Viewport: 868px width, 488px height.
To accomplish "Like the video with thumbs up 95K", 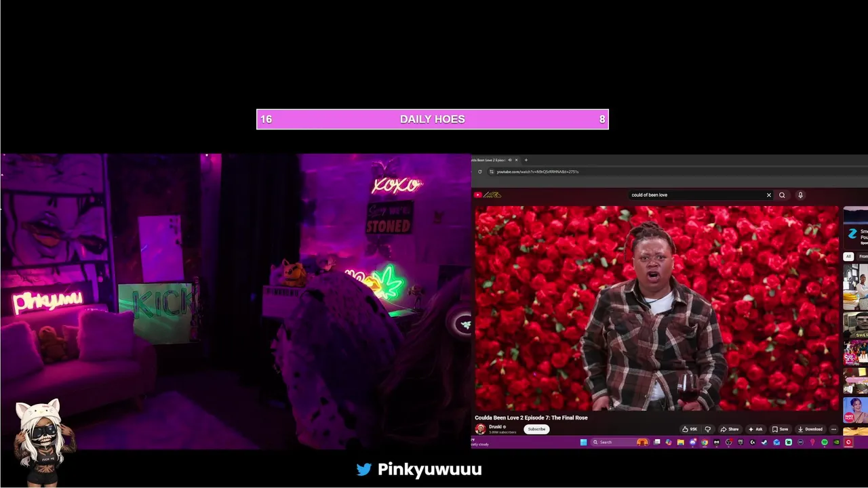I will (690, 429).
